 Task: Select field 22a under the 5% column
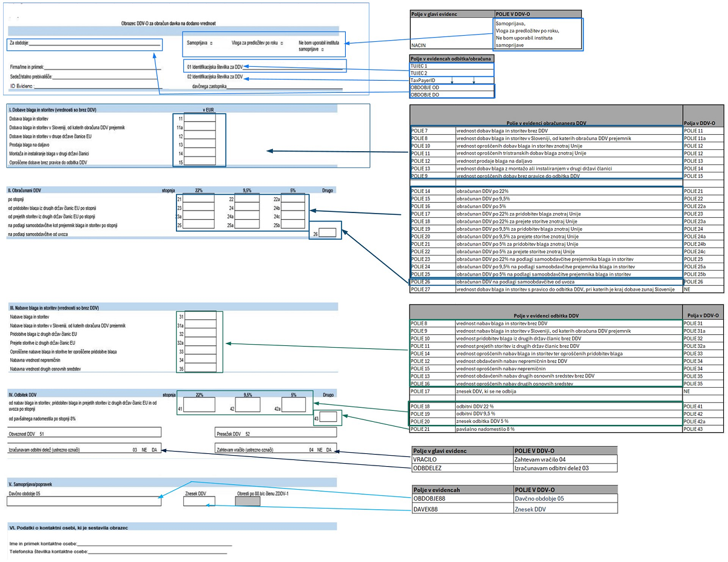pyautogui.click(x=293, y=198)
